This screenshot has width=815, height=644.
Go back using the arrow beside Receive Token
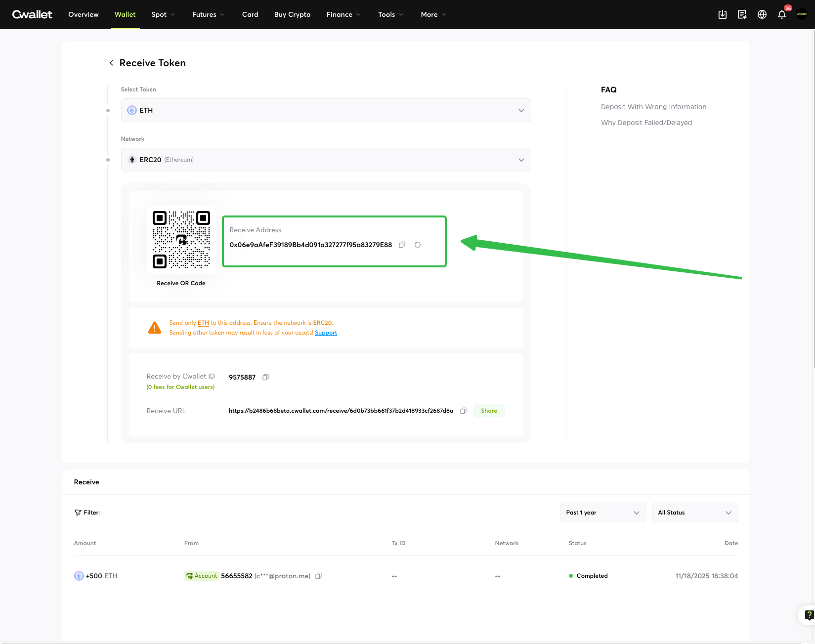pos(111,63)
